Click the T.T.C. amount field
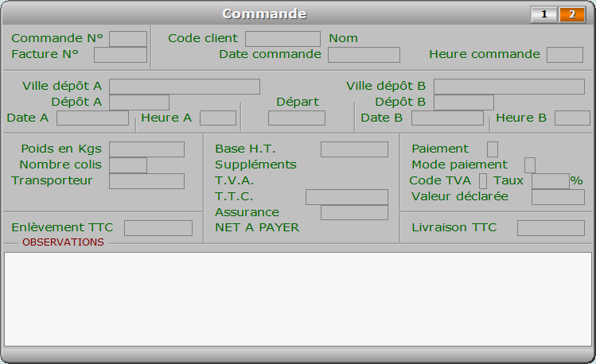This screenshot has height=364, width=596. [347, 197]
